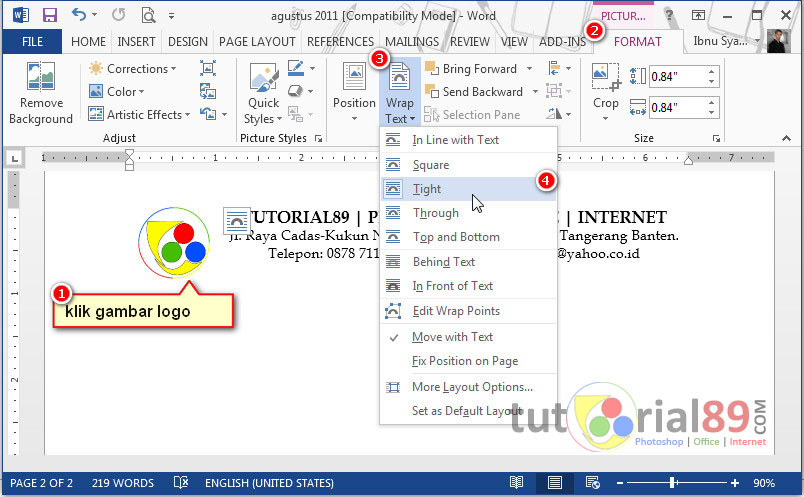Viewport: 804px width, 497px height.
Task: Open the Bring Forward dropdown arrow
Action: pos(529,68)
